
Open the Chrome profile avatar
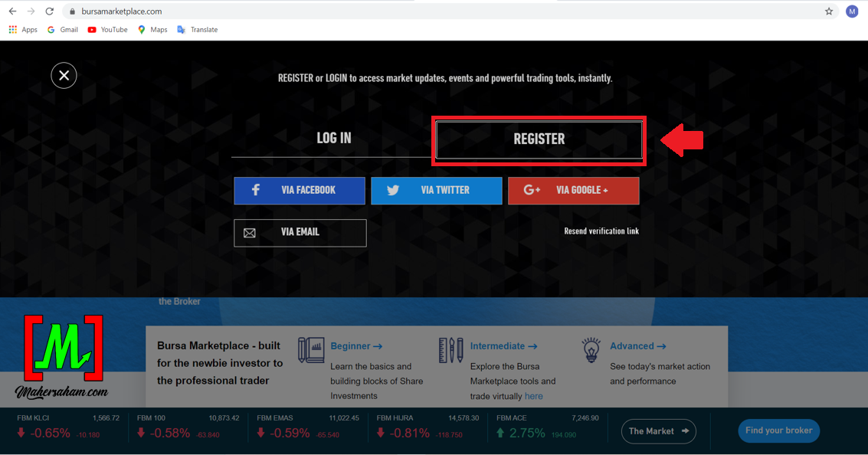pos(851,11)
